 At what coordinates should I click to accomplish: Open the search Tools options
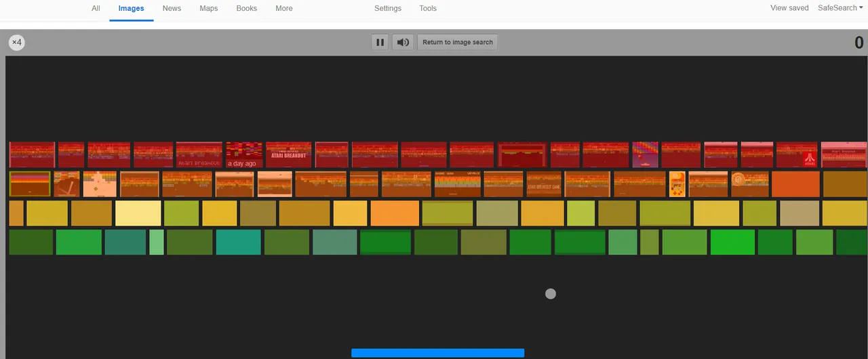coord(428,8)
